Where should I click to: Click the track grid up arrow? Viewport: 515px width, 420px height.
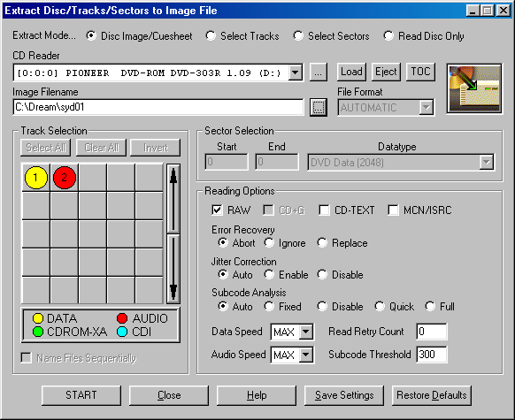173,199
